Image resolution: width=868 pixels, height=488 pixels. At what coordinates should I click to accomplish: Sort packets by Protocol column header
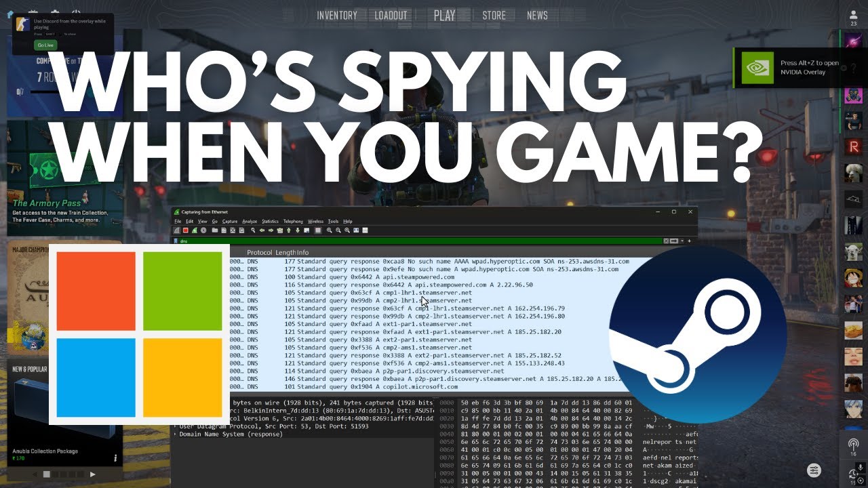tap(259, 252)
